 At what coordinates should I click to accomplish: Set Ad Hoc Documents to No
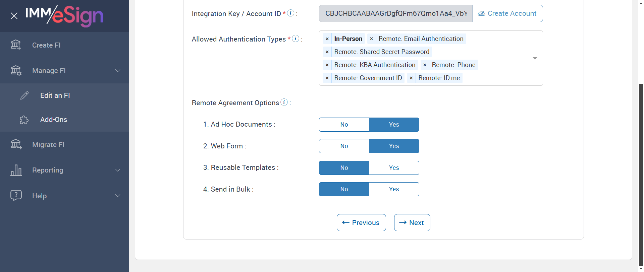coord(344,125)
